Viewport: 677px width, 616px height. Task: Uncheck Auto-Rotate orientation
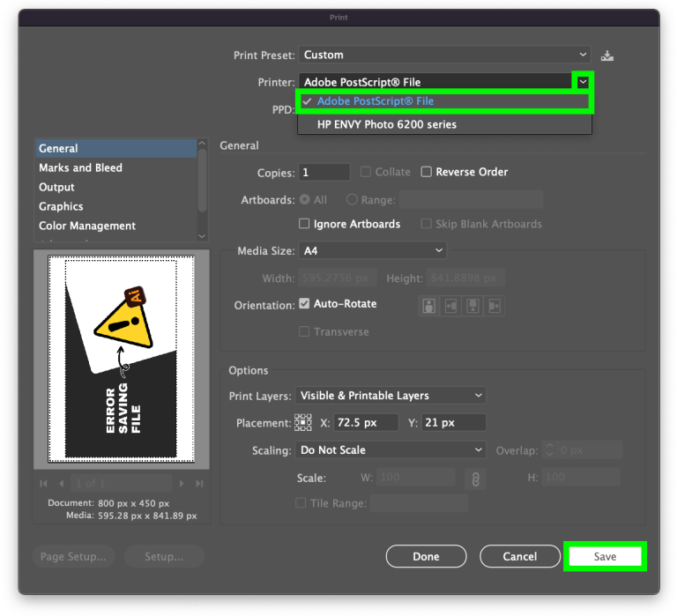point(304,303)
